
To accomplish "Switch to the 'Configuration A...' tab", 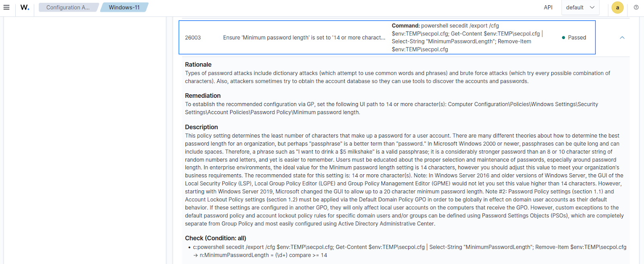I will pyautogui.click(x=68, y=7).
